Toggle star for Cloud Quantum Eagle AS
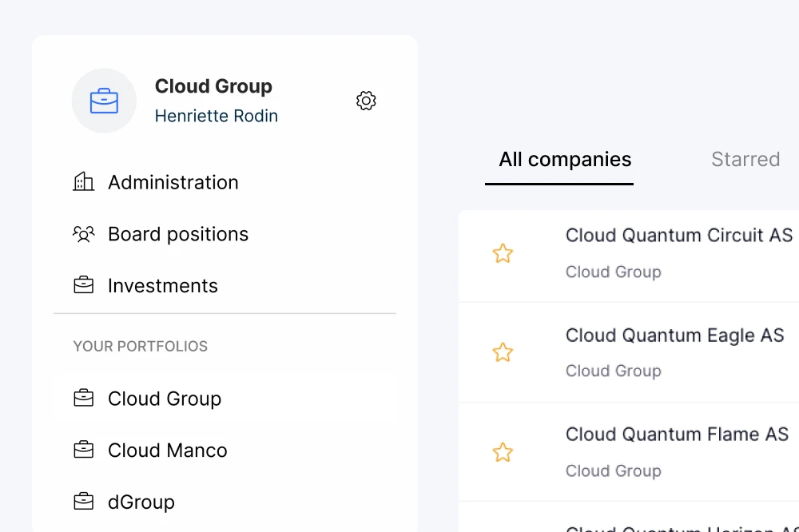This screenshot has height=532, width=799. click(503, 352)
